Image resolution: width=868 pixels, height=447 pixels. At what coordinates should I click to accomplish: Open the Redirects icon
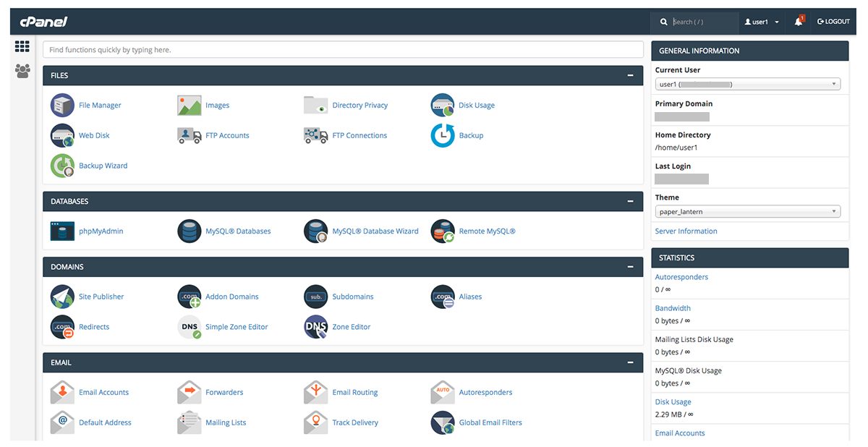(62, 327)
